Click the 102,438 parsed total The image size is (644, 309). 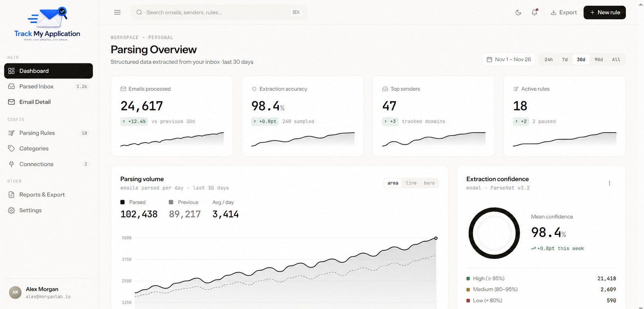click(139, 214)
